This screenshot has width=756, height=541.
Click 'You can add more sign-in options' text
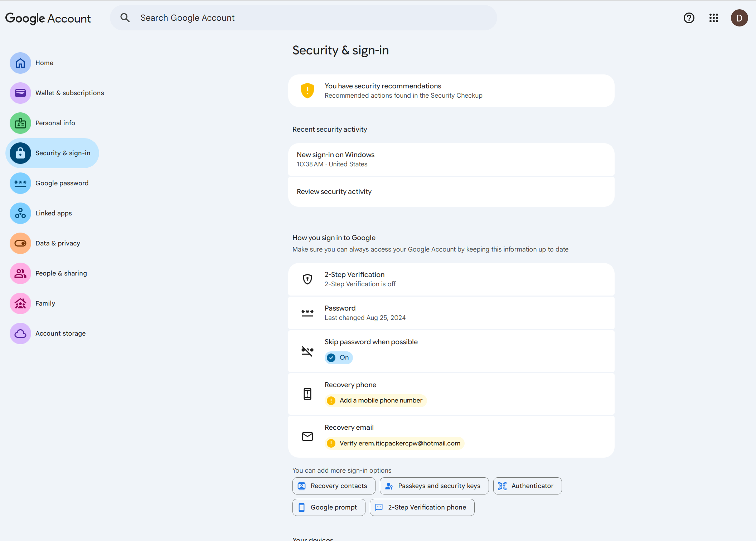(342, 471)
